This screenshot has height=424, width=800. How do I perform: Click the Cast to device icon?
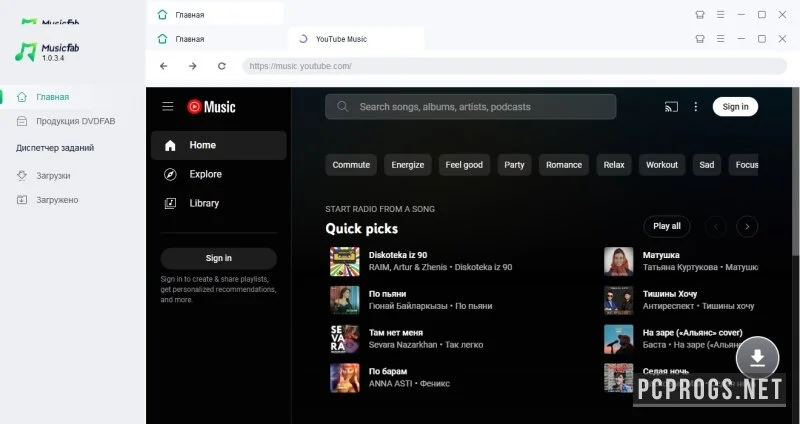[671, 107]
